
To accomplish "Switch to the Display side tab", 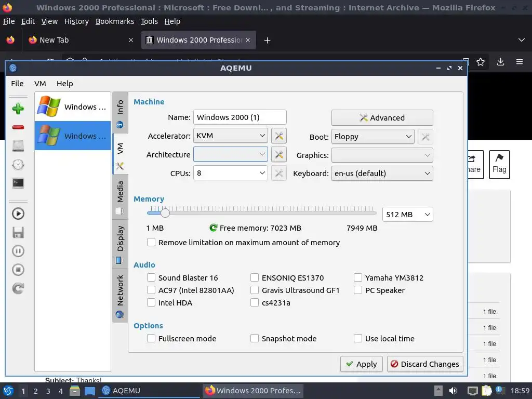I will click(x=120, y=243).
